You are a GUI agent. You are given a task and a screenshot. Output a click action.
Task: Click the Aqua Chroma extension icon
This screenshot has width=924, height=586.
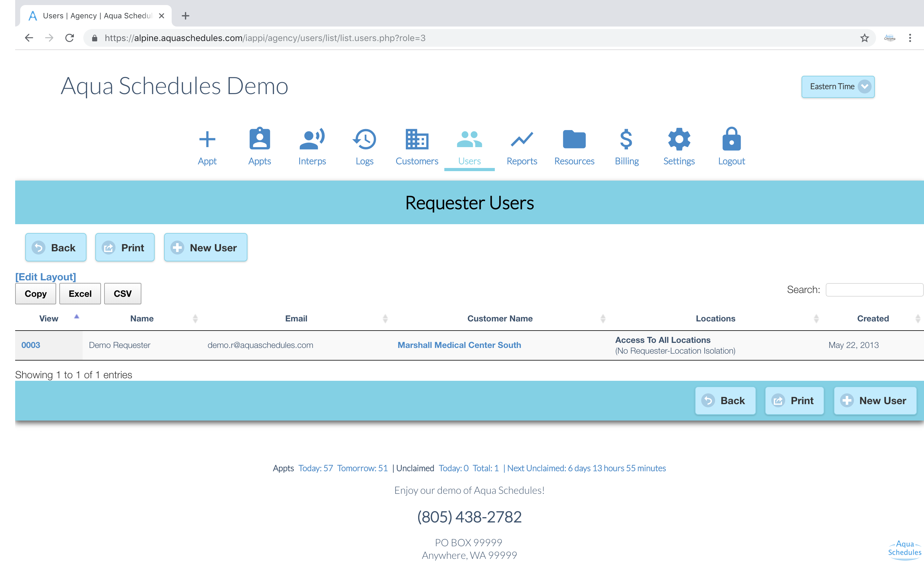point(890,38)
